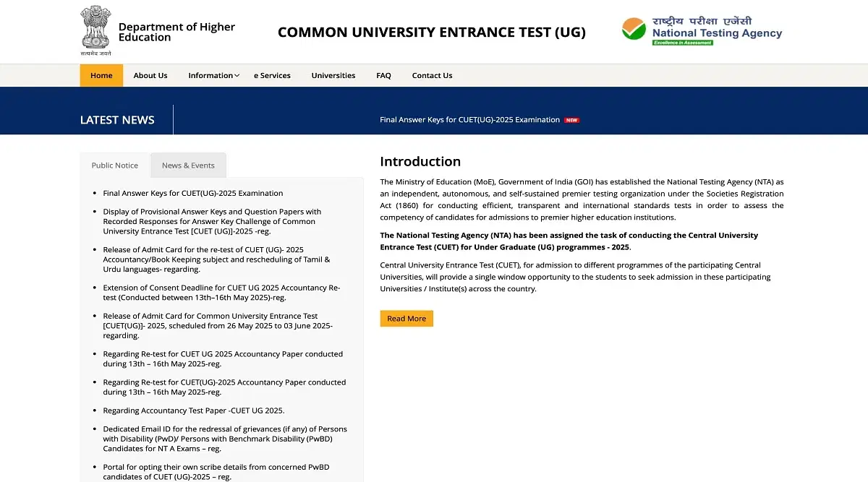Viewport: 868px width, 482px height.
Task: Open Admit Card 26 May to 03 June notice
Action: click(218, 326)
